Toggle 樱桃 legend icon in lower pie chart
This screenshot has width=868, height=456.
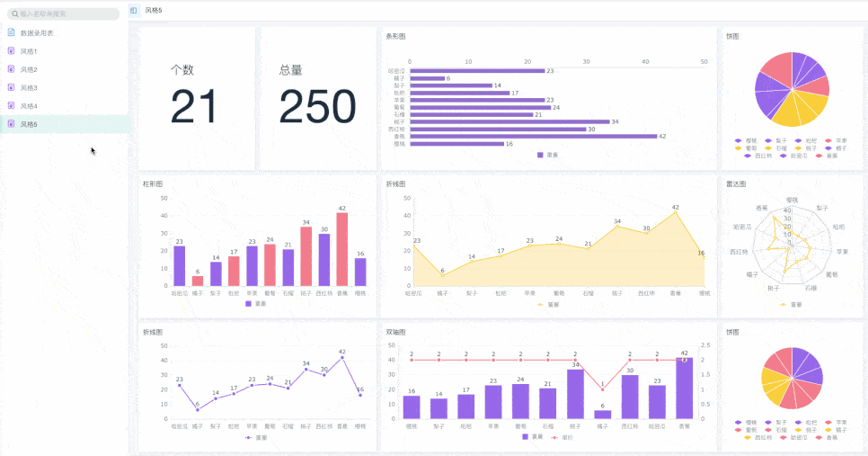point(738,423)
